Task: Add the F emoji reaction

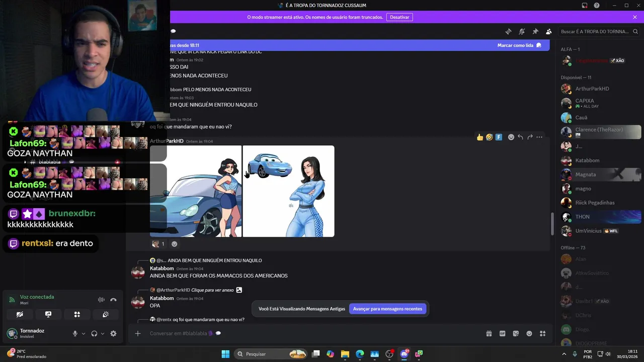Action: point(499,137)
